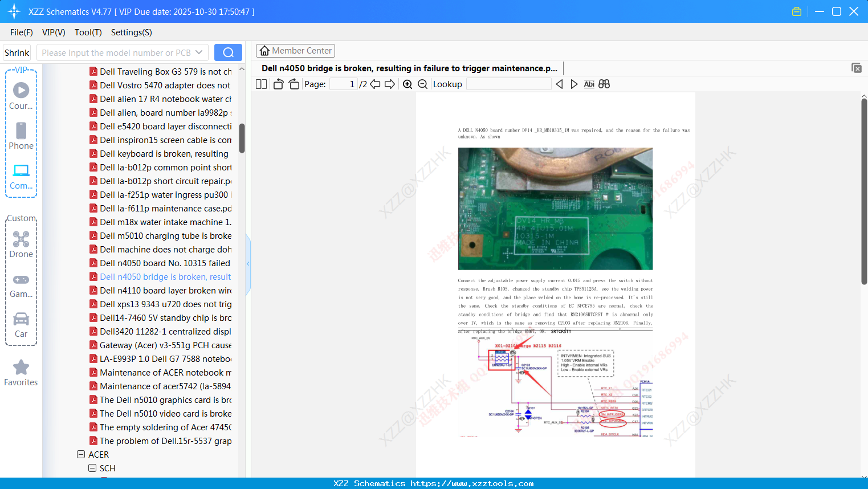Find previous lookup match triangle
The width and height of the screenshot is (868, 489).
(x=559, y=84)
